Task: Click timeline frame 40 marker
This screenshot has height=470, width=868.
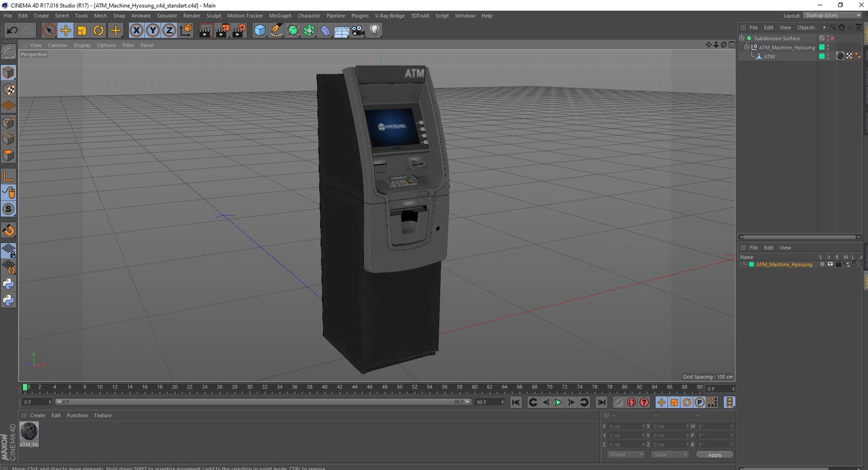Action: pyautogui.click(x=325, y=388)
